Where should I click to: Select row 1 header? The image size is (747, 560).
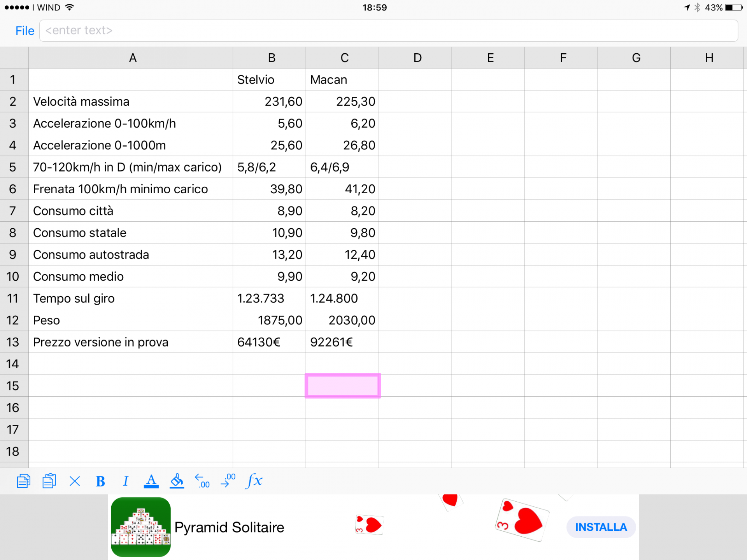point(14,80)
